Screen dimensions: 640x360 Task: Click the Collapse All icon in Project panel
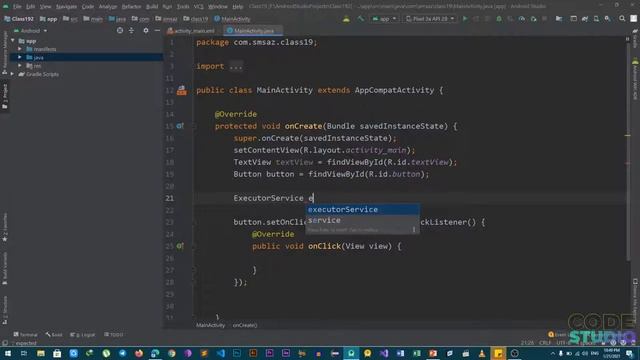(131, 31)
